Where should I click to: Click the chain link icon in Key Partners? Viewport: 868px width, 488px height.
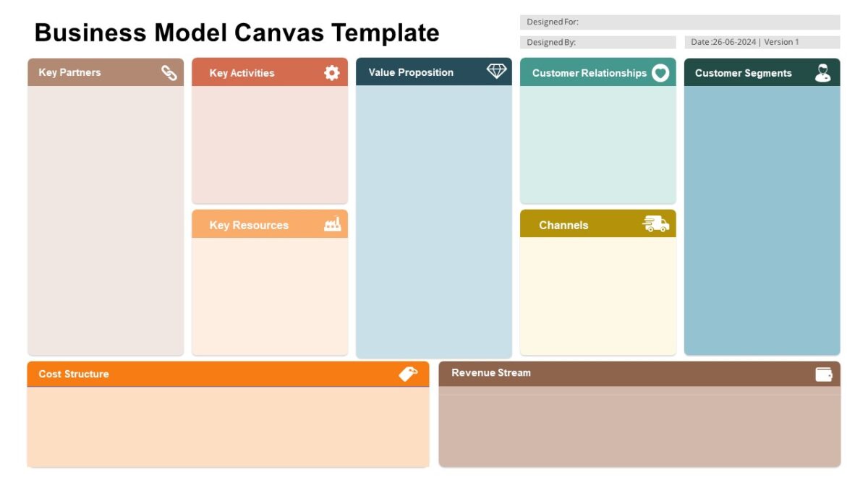pos(169,72)
